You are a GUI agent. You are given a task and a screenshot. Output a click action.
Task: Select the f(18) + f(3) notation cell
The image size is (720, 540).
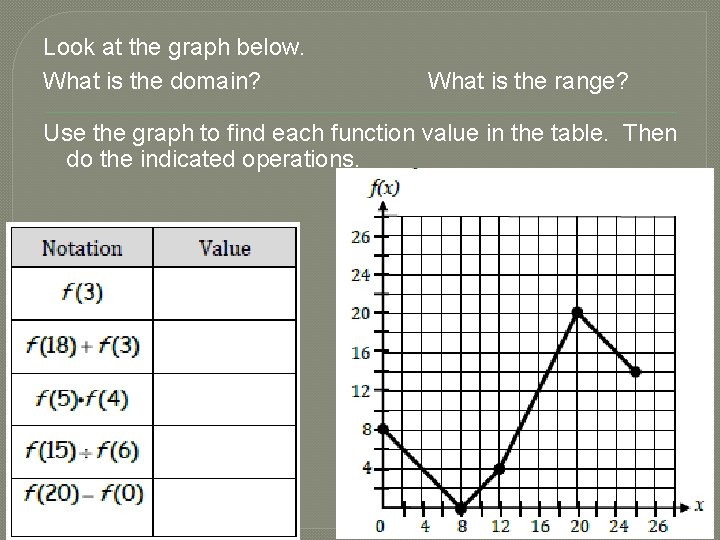click(82, 346)
